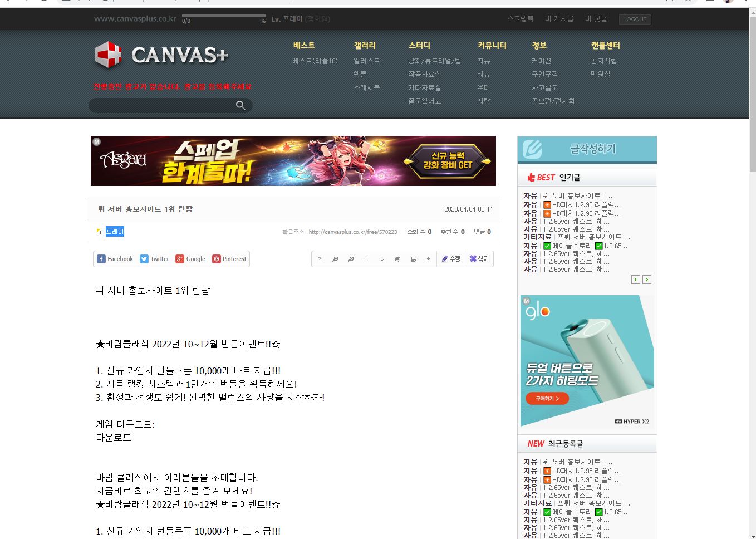Open 공지사항 notices page
Viewport: 756px width, 539px height.
click(x=604, y=61)
